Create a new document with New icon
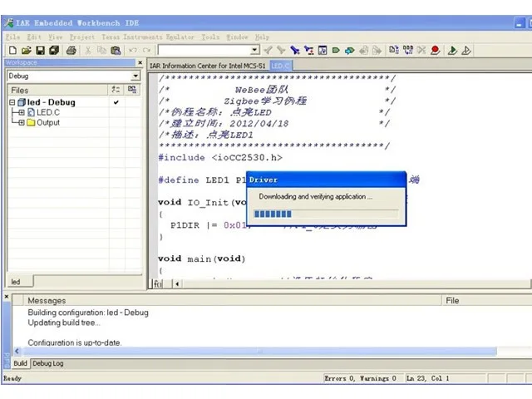Image resolution: width=532 pixels, height=399 pixels. (12, 51)
